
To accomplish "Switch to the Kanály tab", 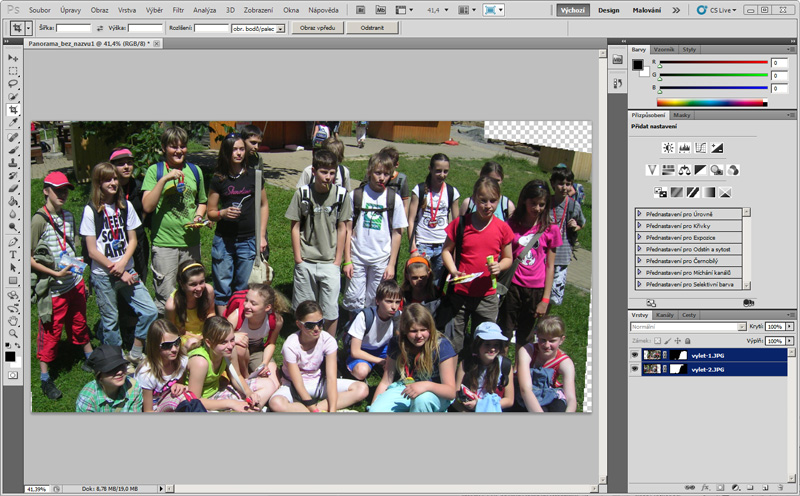I will pyautogui.click(x=665, y=315).
